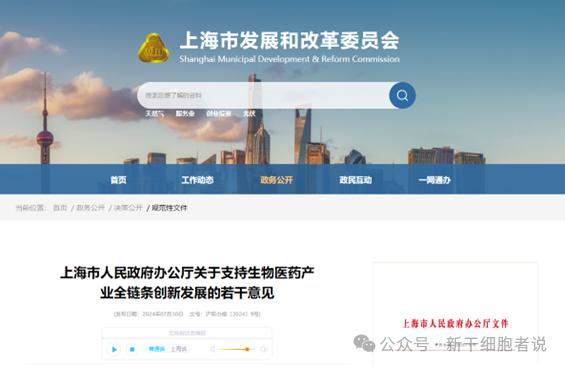Image resolution: width=565 pixels, height=367 pixels.
Task: Click the article title about 生物医药产业
Action: [x=187, y=283]
